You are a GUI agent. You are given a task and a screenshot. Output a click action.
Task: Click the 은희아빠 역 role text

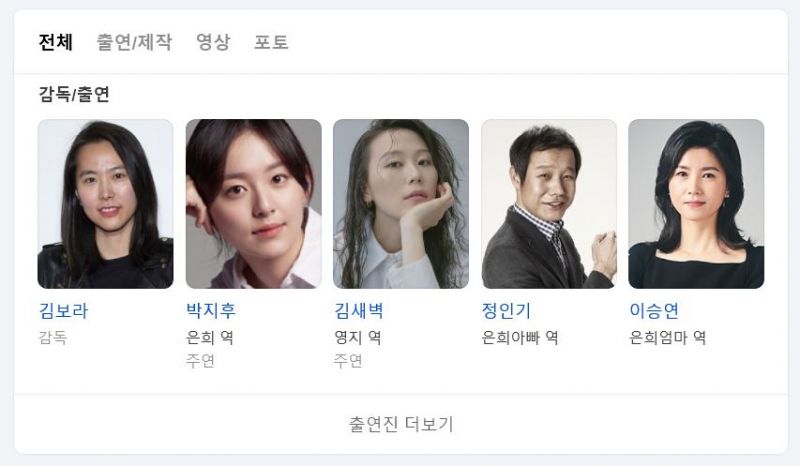[x=520, y=337]
